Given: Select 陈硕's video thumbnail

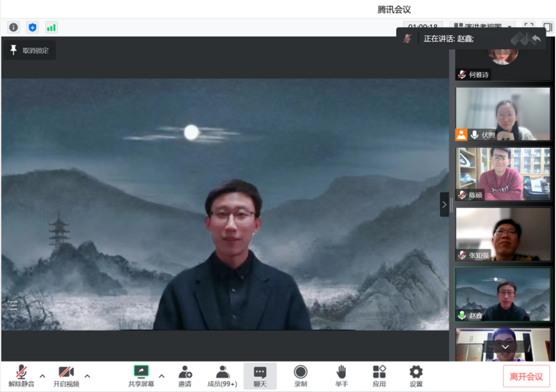Looking at the screenshot, I should pos(502,174).
